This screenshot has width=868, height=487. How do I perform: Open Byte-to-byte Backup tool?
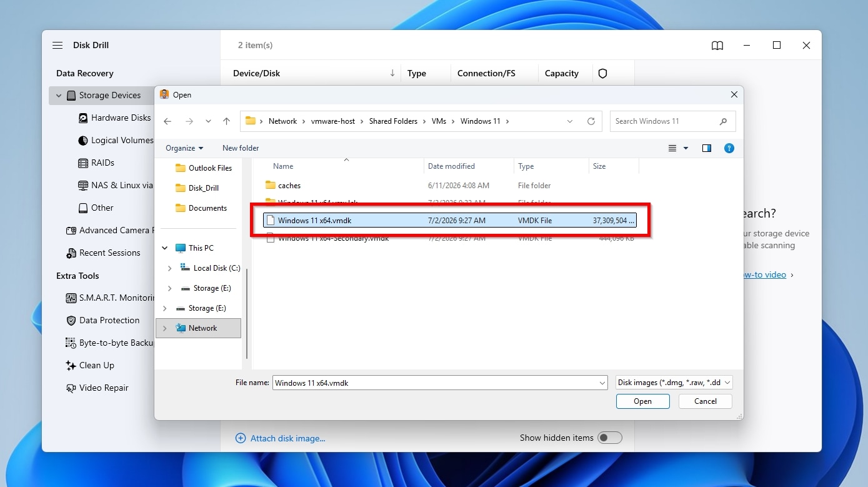[x=109, y=343]
